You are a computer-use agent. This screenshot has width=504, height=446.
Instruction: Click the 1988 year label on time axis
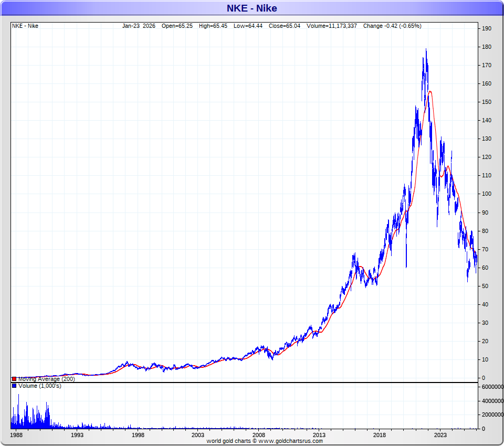point(16,435)
